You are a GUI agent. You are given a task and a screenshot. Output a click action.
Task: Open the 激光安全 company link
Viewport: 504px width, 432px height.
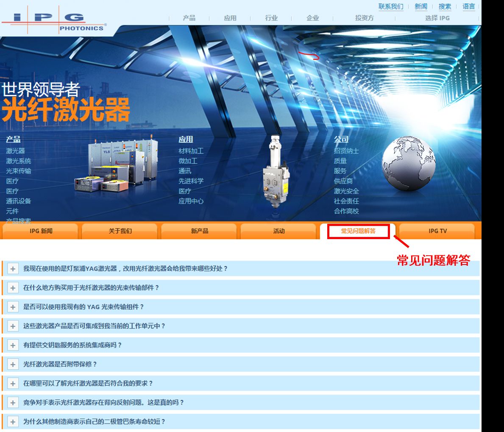click(x=346, y=191)
